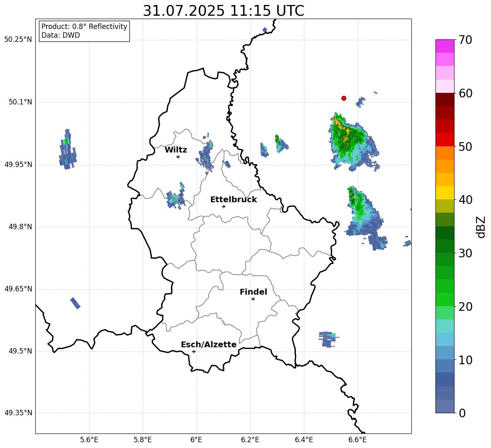Screen dimensions: 491x448
Task: Click the 6.2°E longitude label
Action: pos(250,440)
